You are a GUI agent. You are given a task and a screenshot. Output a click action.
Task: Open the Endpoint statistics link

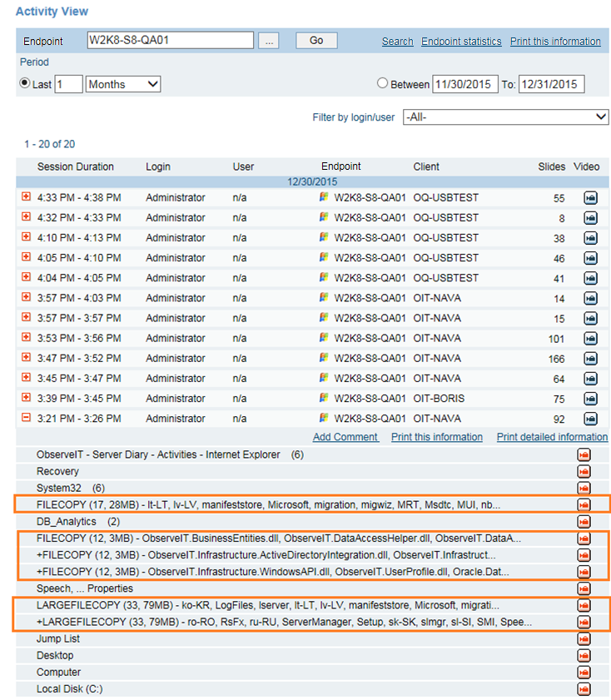[461, 42]
